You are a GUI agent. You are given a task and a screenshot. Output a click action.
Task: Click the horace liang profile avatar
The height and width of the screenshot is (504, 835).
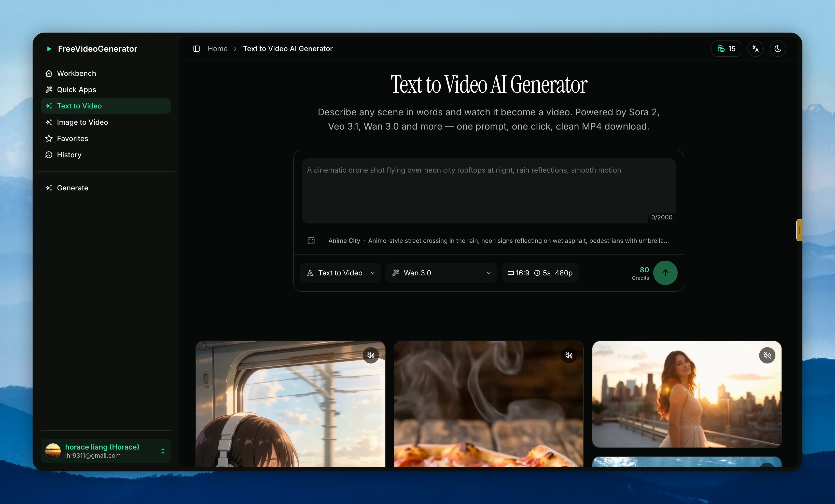(53, 451)
